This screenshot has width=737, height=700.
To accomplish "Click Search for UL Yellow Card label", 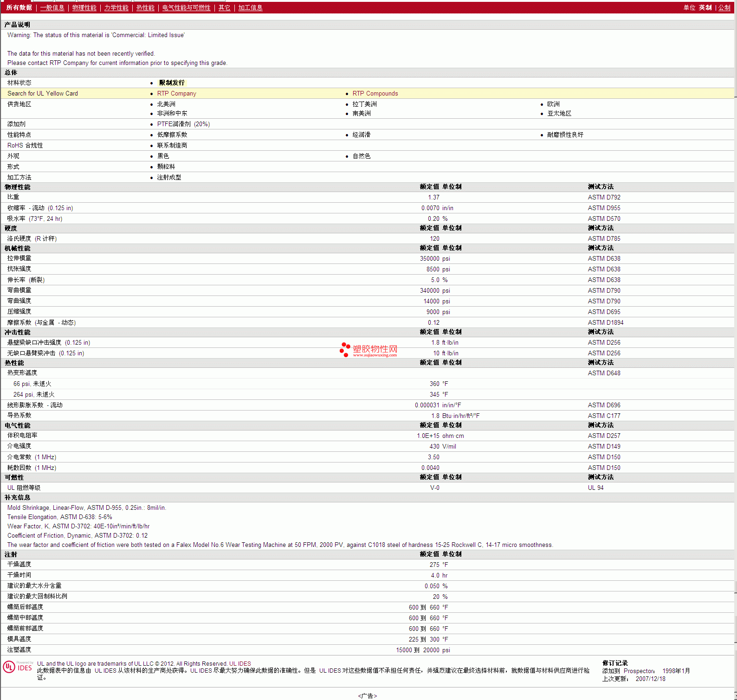I will coord(43,94).
